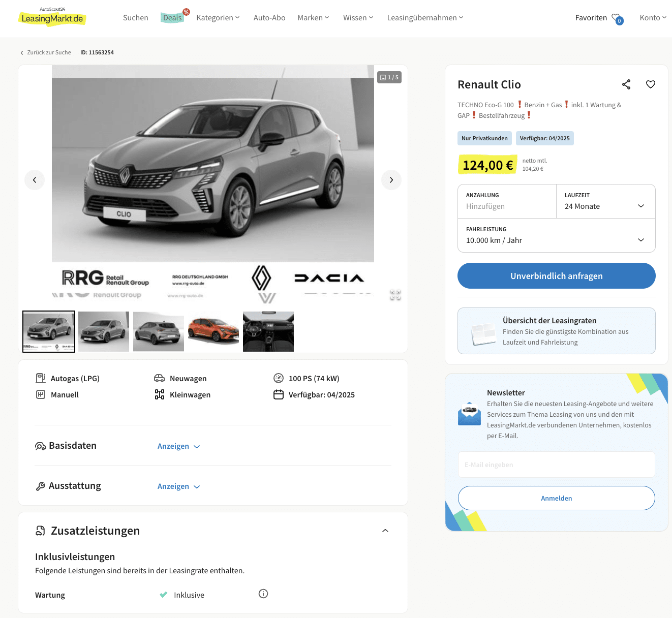This screenshot has width=672, height=618.
Task: Click the Inklusivleistungen heading
Action: [x=75, y=557]
